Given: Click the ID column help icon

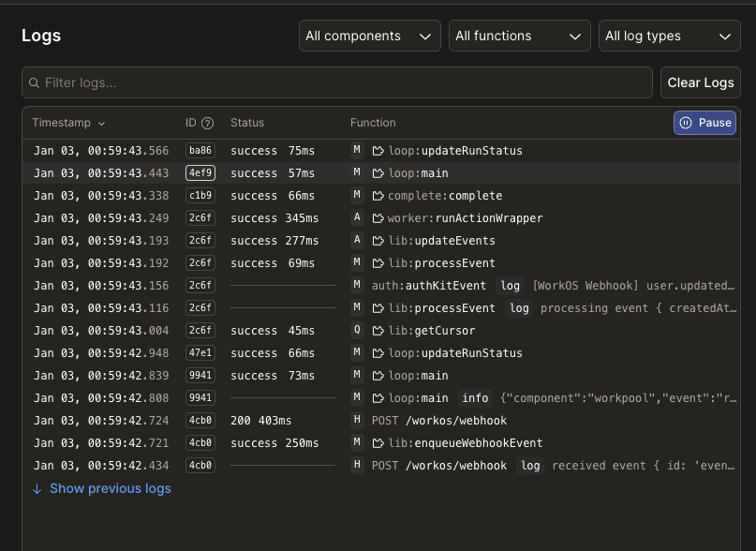Looking at the screenshot, I should pos(210,123).
